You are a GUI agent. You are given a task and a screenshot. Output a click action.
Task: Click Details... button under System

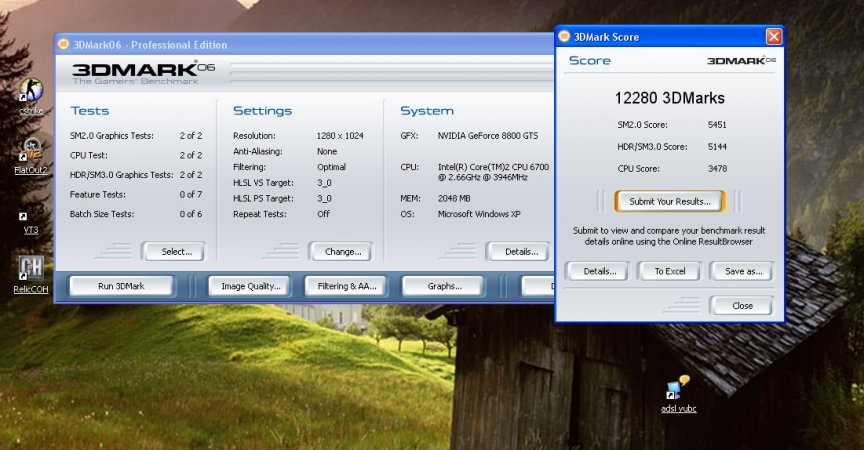(519, 252)
